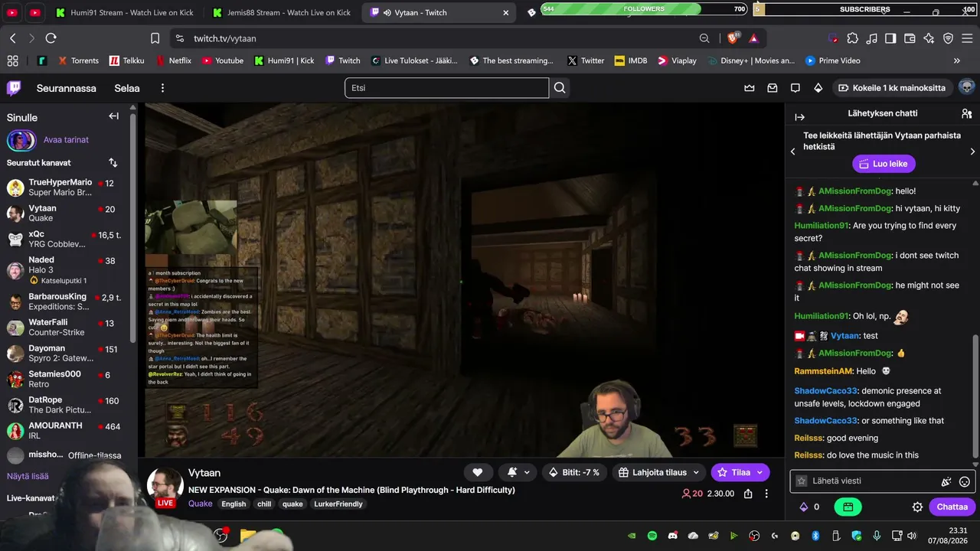This screenshot has height=551, width=980.
Task: Open Twitch Prime loot crown icon
Action: coord(750,88)
